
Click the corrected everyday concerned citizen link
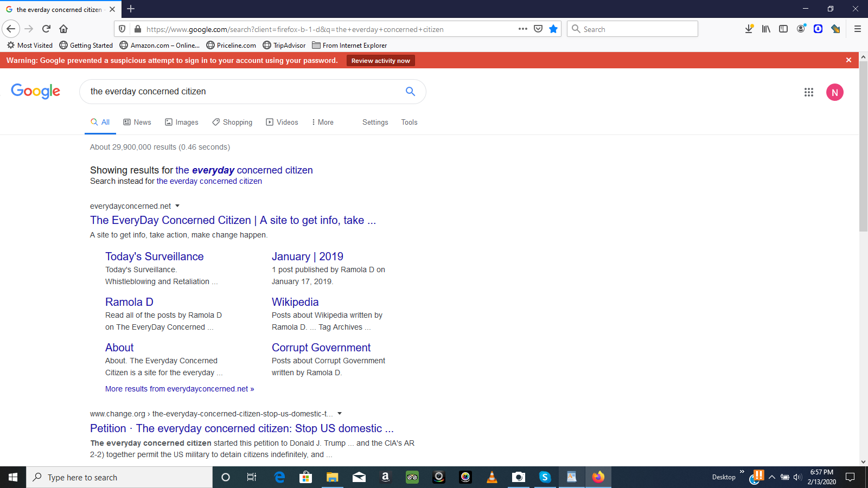point(244,170)
